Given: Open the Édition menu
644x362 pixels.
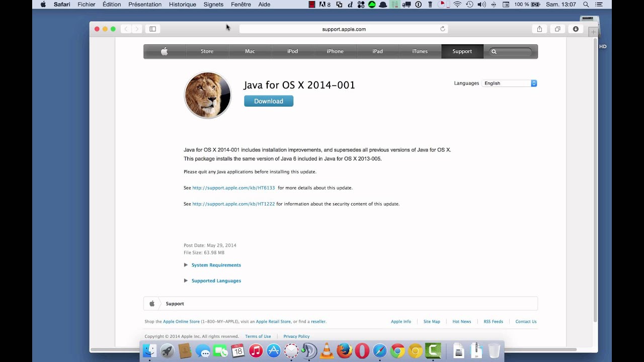Looking at the screenshot, I should tap(112, 5).
